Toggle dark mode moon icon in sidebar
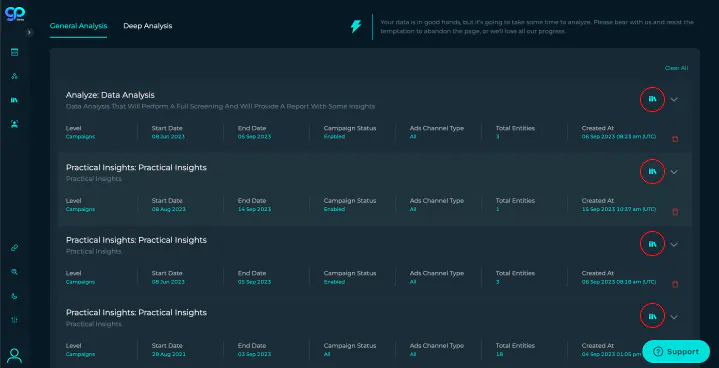Viewport: 719px width, 368px height. [15, 296]
